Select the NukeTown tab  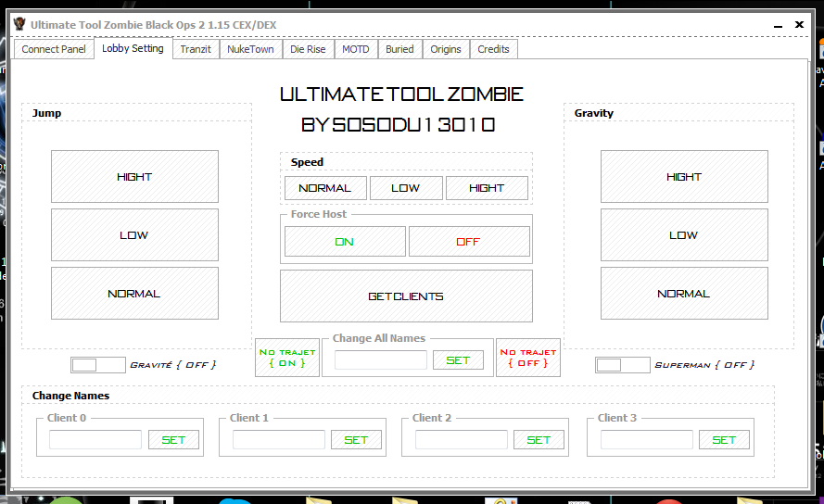click(x=250, y=49)
